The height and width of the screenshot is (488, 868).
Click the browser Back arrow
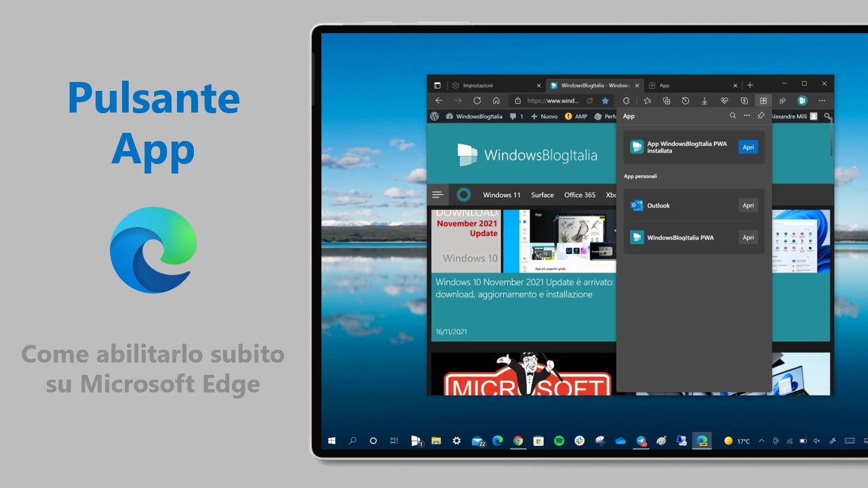click(439, 100)
